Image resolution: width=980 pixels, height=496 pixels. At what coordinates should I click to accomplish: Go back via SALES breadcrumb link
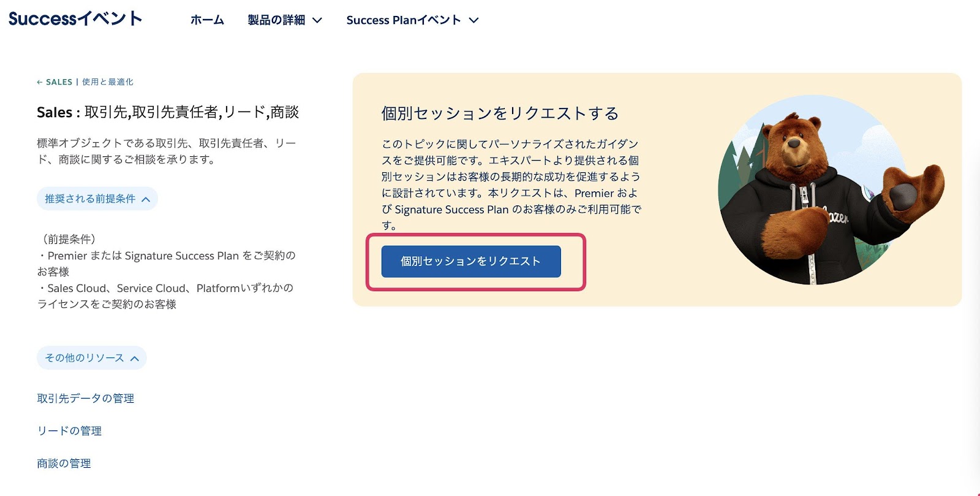click(59, 82)
